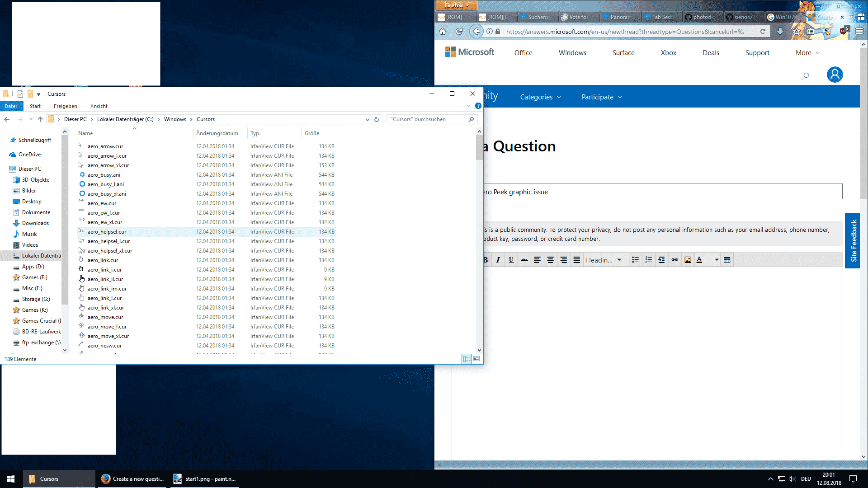868x488 pixels.
Task: Click the bookmark star icon in Firefox
Action: (x=796, y=31)
